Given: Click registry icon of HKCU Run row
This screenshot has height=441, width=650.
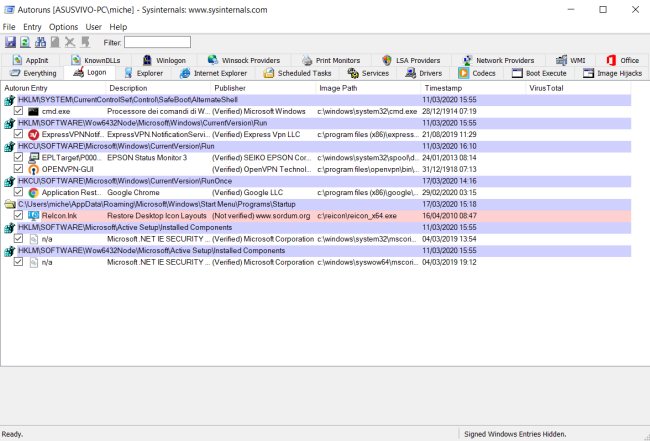Looking at the screenshot, I should 10,146.
